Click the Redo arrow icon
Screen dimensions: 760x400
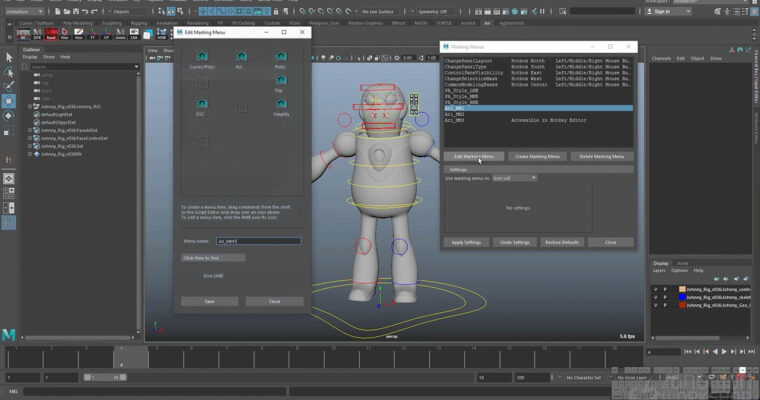pos(95,11)
